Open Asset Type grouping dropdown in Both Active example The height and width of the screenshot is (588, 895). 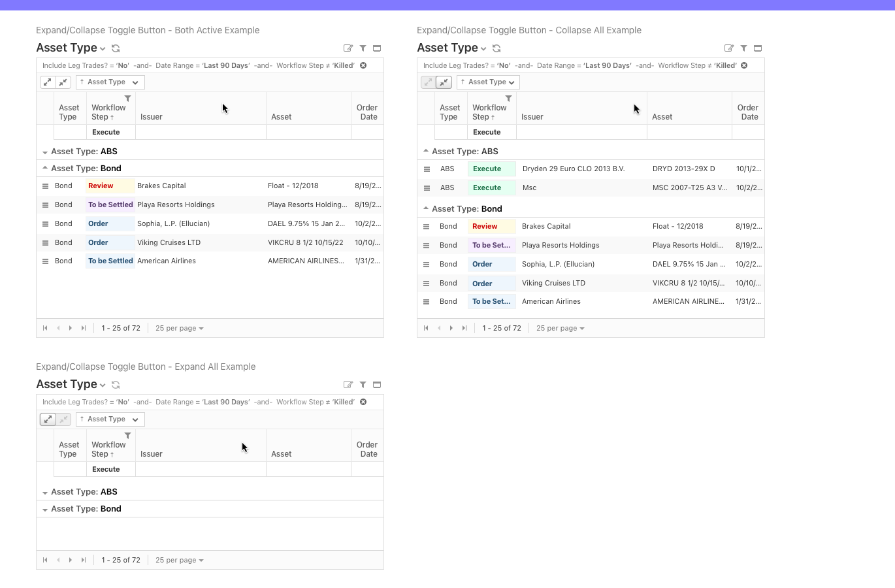[x=110, y=82]
